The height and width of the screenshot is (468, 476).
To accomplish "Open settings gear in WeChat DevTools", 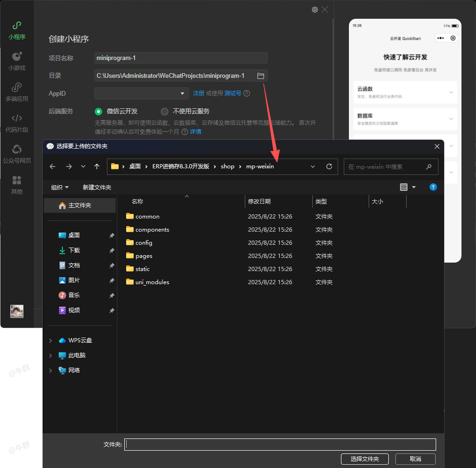I will click(315, 10).
